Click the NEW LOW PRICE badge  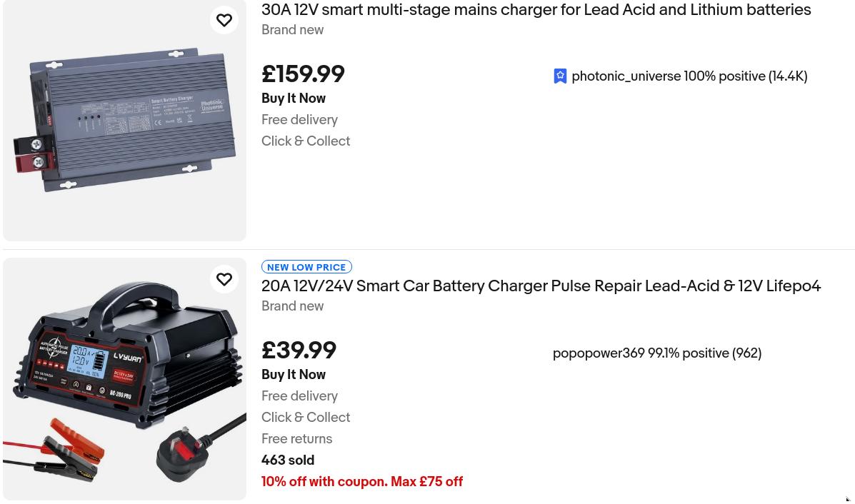pos(306,267)
